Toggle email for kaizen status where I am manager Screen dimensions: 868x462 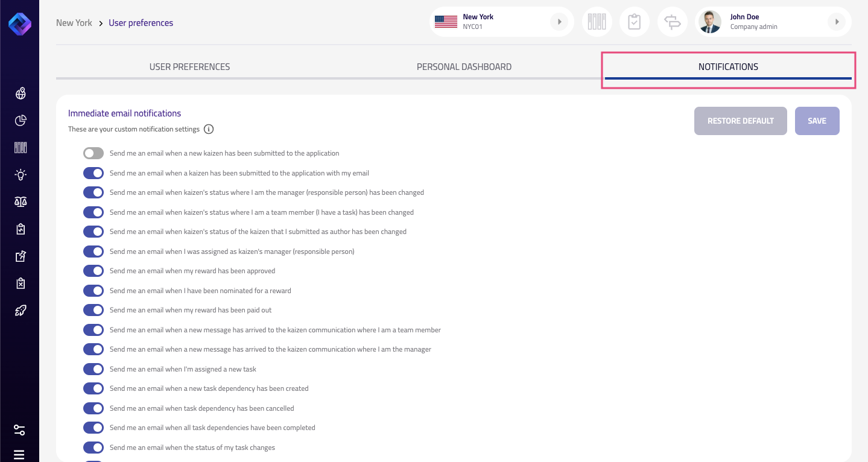(93, 192)
